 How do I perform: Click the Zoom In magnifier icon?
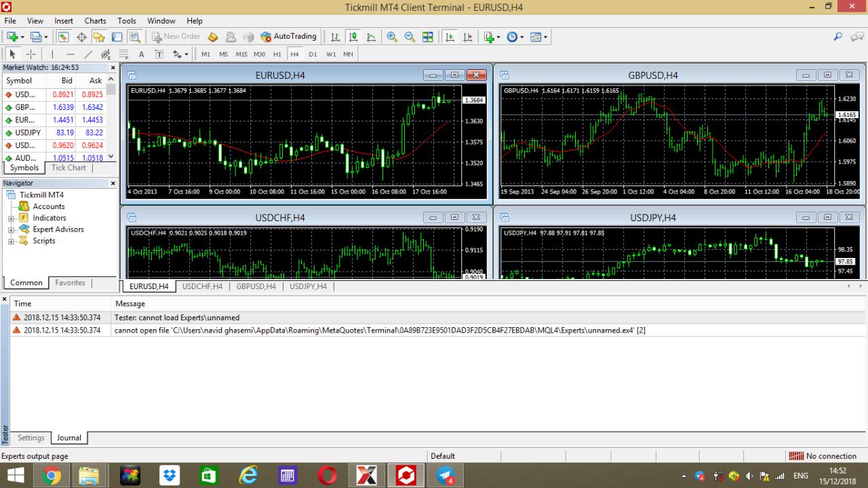coord(392,37)
